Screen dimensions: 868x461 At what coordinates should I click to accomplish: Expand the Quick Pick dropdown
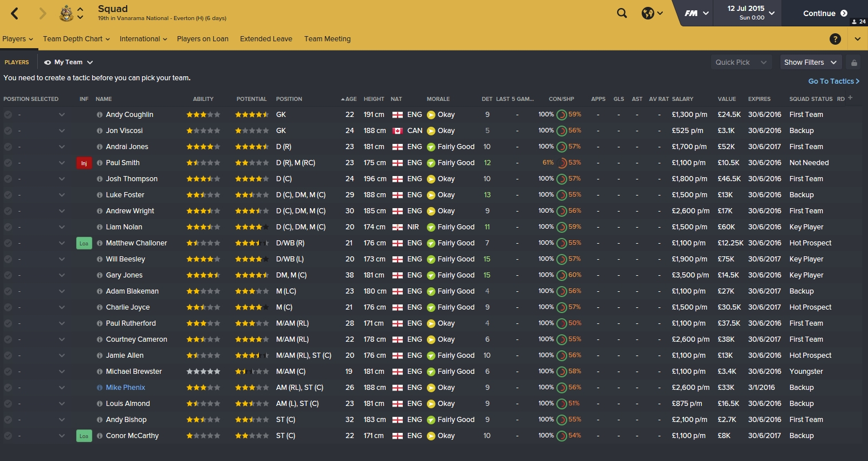click(741, 62)
